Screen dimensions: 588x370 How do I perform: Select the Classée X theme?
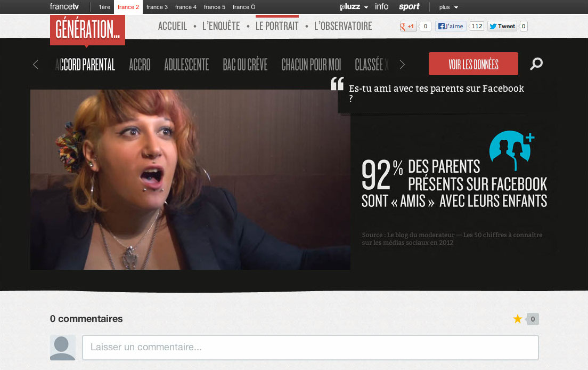point(372,65)
